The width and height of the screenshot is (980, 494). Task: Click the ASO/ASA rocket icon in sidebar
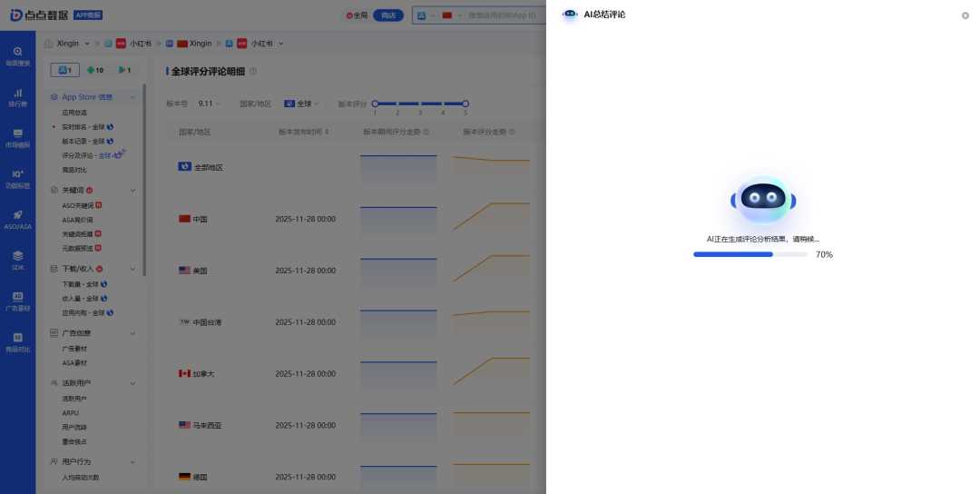click(x=17, y=215)
